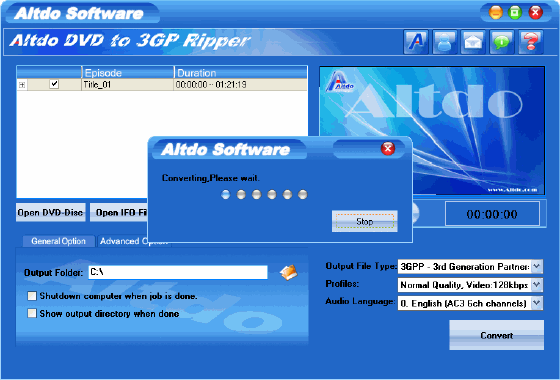Screen dimensions: 560x380
Task: Click the Altdo preview video panel
Action: point(432,107)
